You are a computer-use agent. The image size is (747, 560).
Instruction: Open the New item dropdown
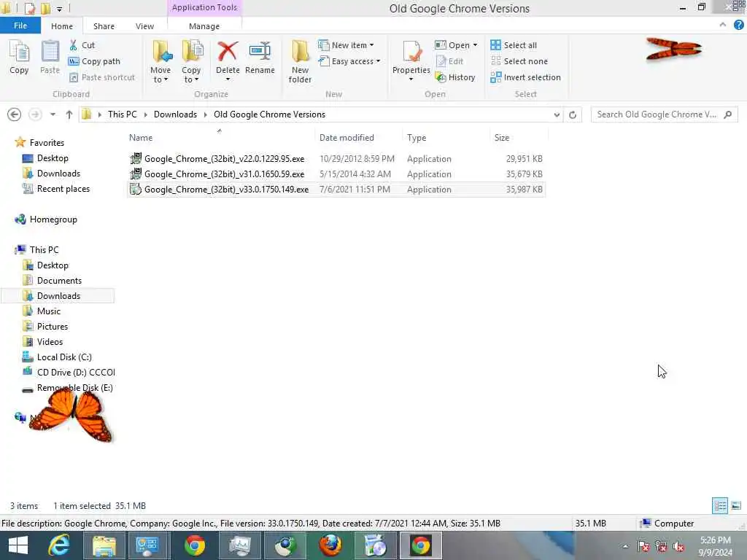click(347, 45)
